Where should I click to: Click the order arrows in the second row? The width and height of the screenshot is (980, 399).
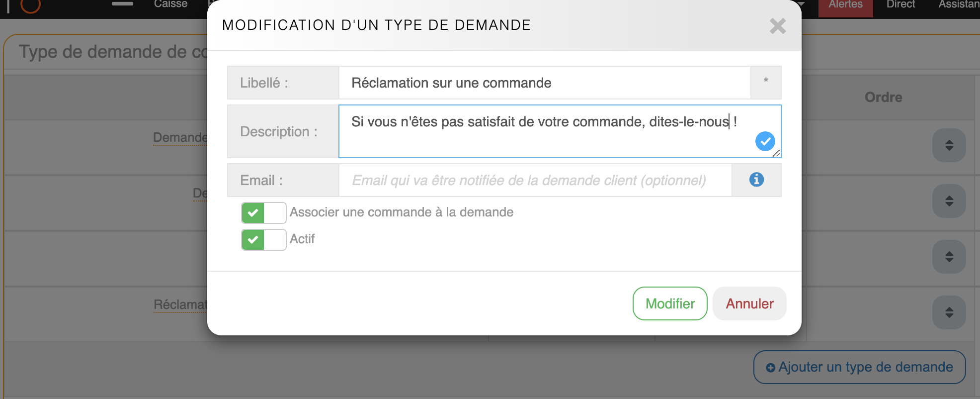pyautogui.click(x=949, y=201)
